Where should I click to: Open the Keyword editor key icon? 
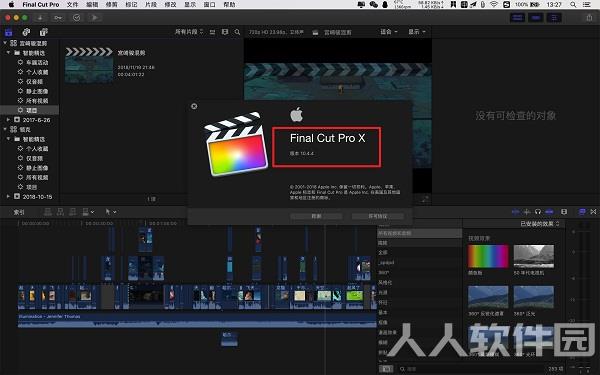tap(58, 18)
